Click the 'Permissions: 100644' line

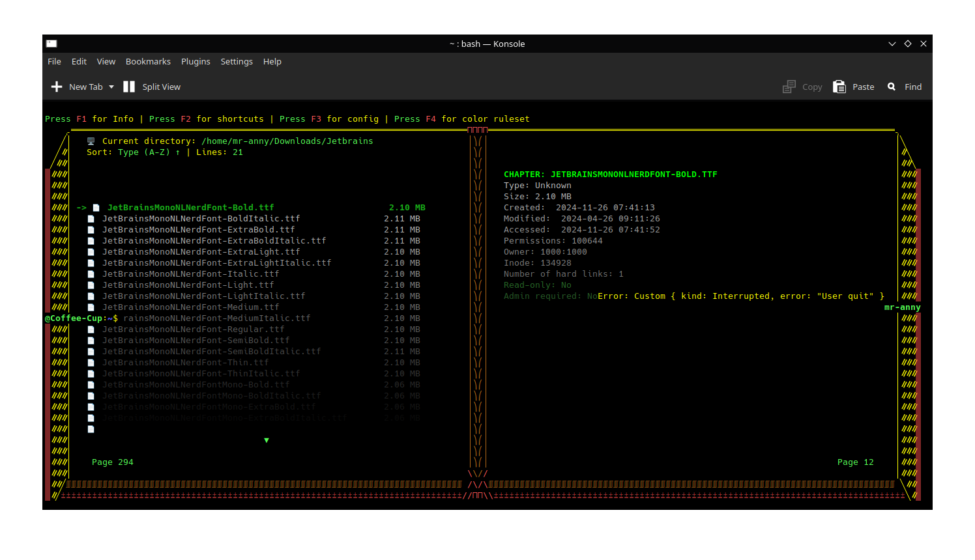[x=553, y=241]
